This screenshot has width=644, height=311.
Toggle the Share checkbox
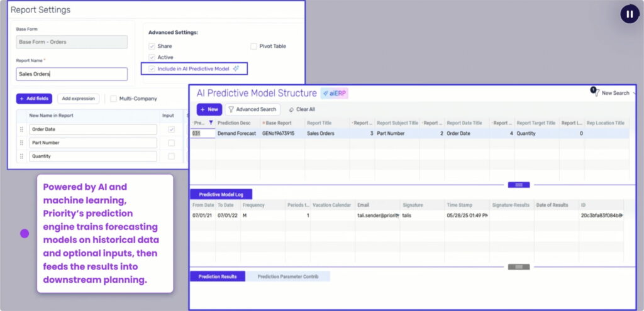click(x=152, y=46)
